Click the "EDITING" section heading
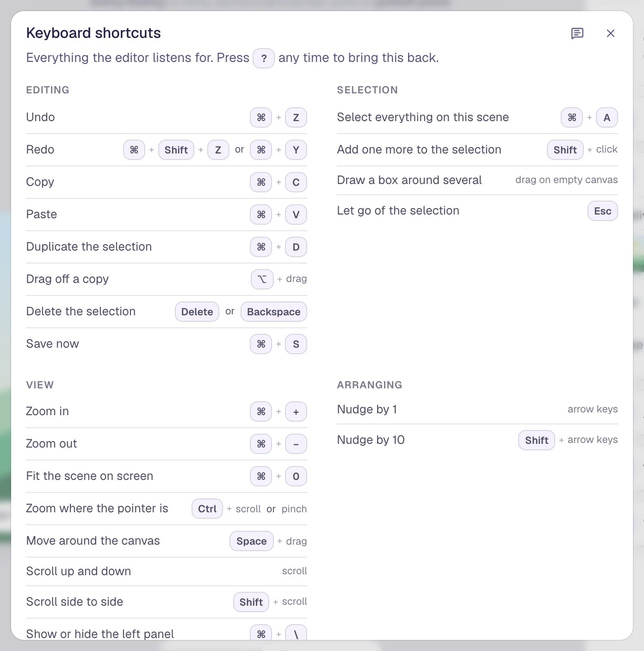Viewport: 644px width, 651px height. (48, 90)
